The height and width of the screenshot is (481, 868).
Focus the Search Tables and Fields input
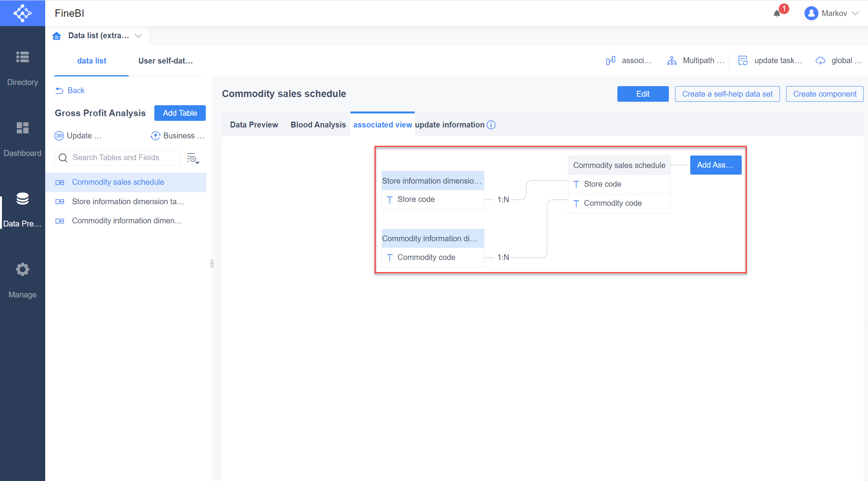click(117, 158)
